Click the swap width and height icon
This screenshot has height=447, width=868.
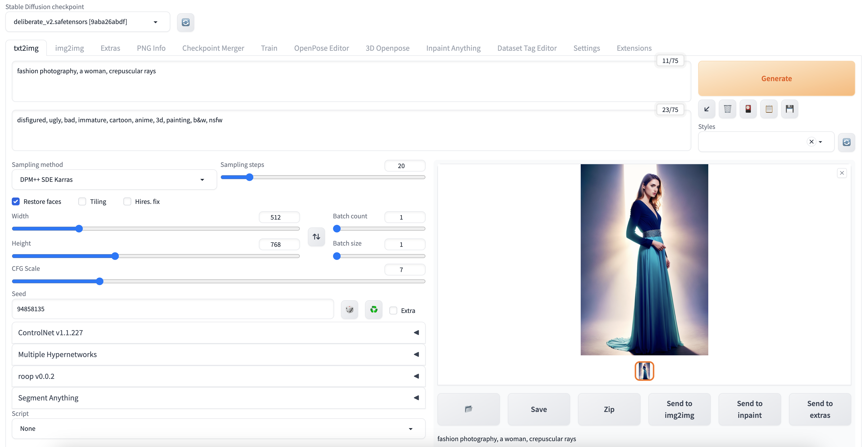pos(316,237)
